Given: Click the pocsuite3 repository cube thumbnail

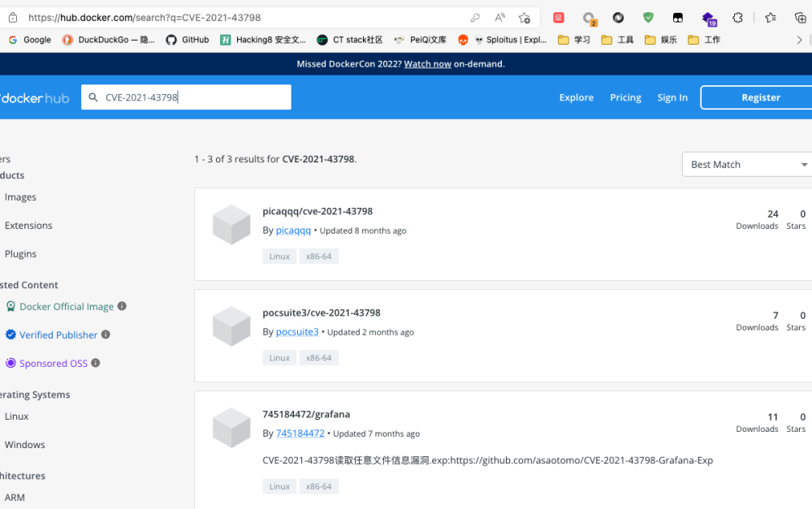Looking at the screenshot, I should coord(231,326).
